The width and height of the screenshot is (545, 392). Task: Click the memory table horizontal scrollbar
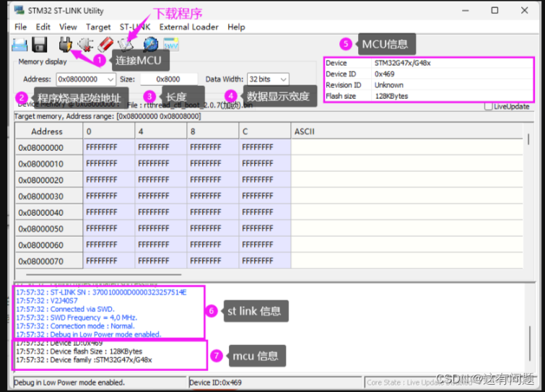click(103, 274)
